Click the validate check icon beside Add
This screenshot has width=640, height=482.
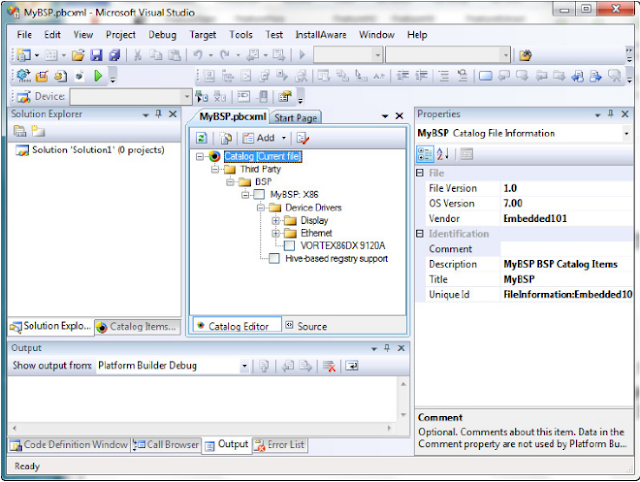point(303,138)
